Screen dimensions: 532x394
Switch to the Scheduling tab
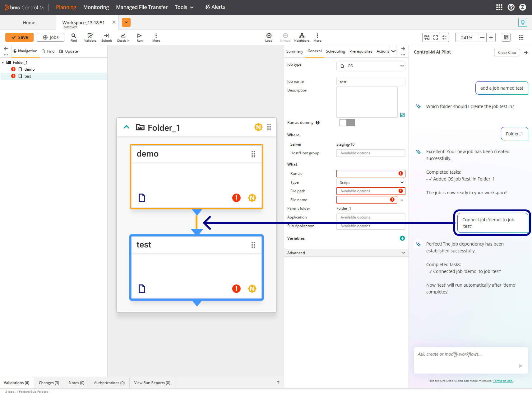pyautogui.click(x=335, y=51)
